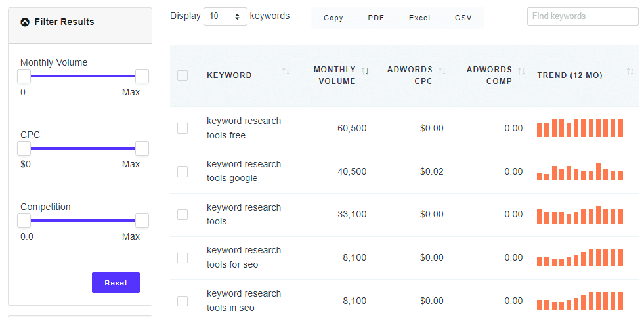Click trend chart for 'tools free' row
The image size is (644, 317).
point(580,128)
